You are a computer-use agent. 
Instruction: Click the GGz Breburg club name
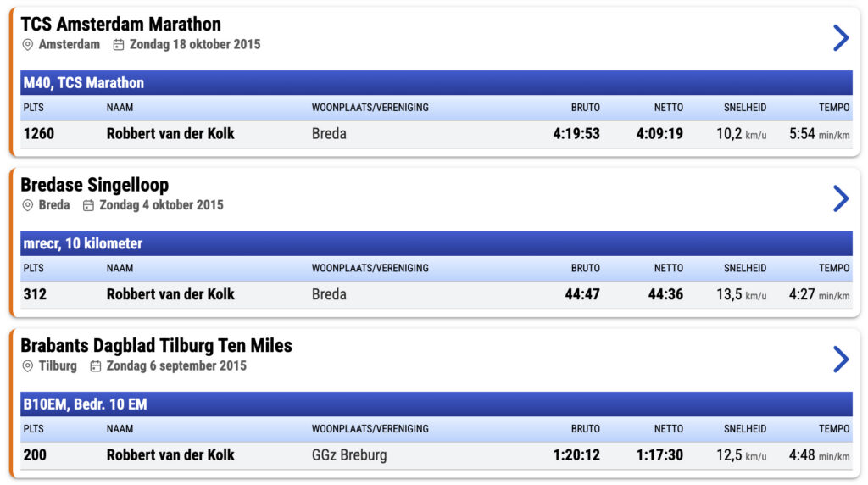click(349, 455)
